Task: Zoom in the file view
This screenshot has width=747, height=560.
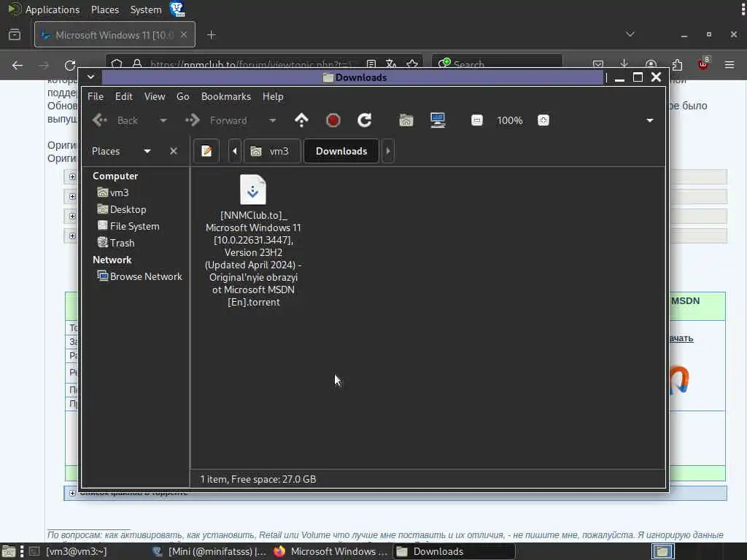Action: [x=543, y=120]
